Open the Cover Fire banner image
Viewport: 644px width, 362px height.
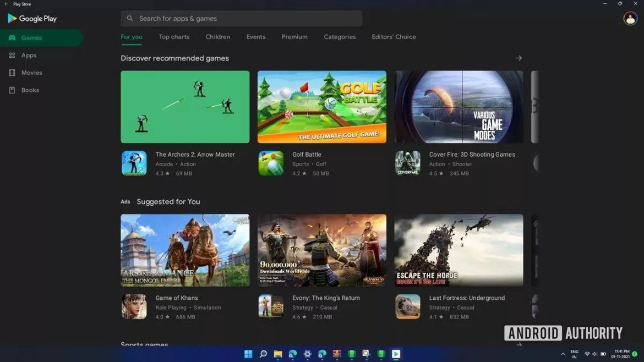(459, 107)
